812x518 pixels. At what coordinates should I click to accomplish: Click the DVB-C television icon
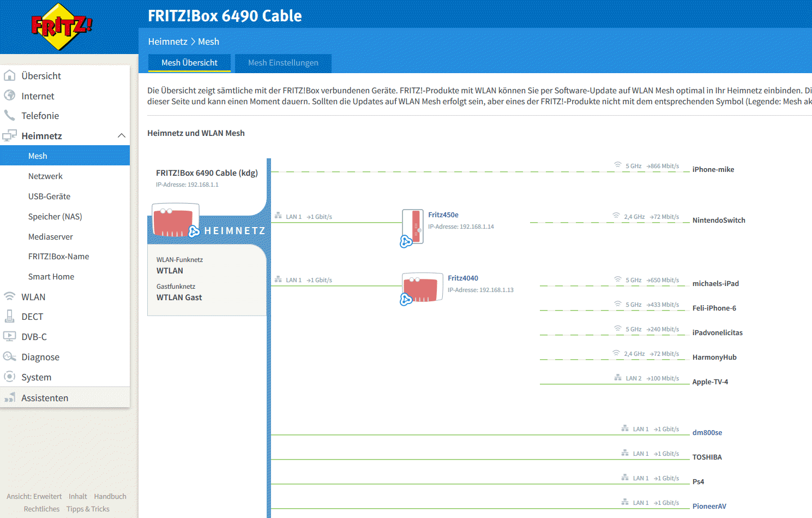click(9, 336)
